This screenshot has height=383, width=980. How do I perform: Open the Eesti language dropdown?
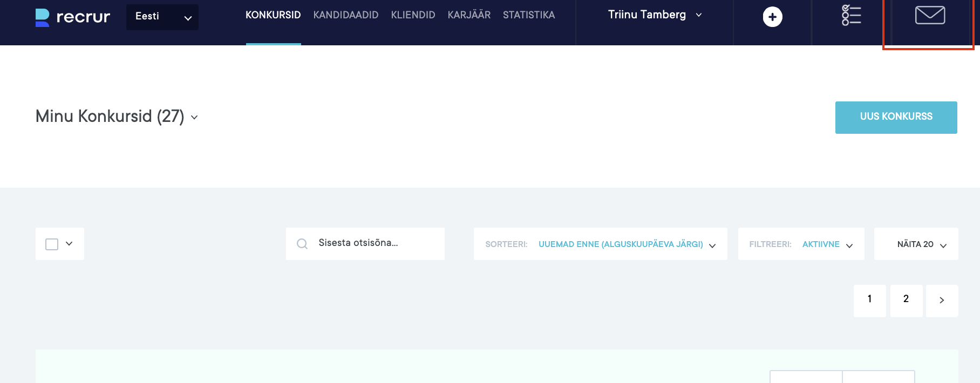click(162, 17)
